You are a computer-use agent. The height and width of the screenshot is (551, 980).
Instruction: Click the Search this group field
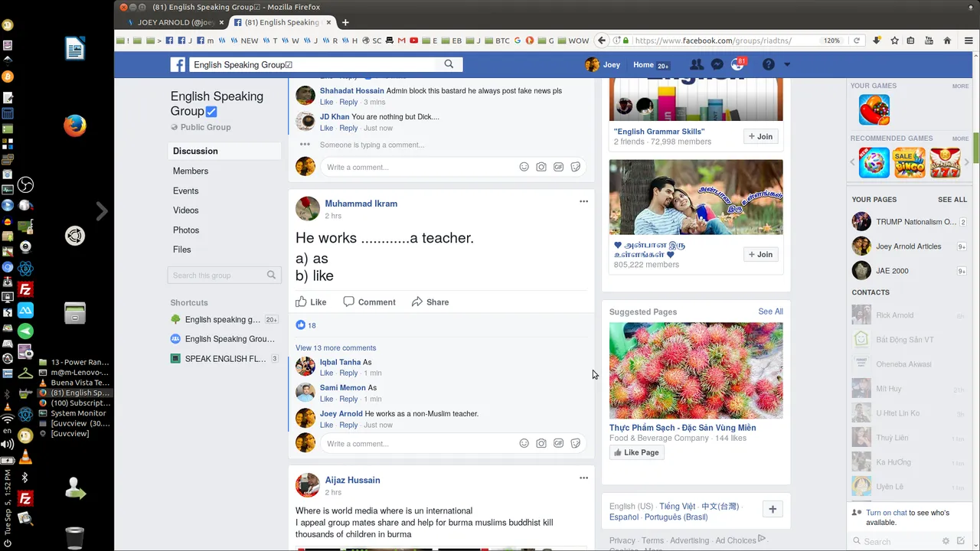(224, 275)
